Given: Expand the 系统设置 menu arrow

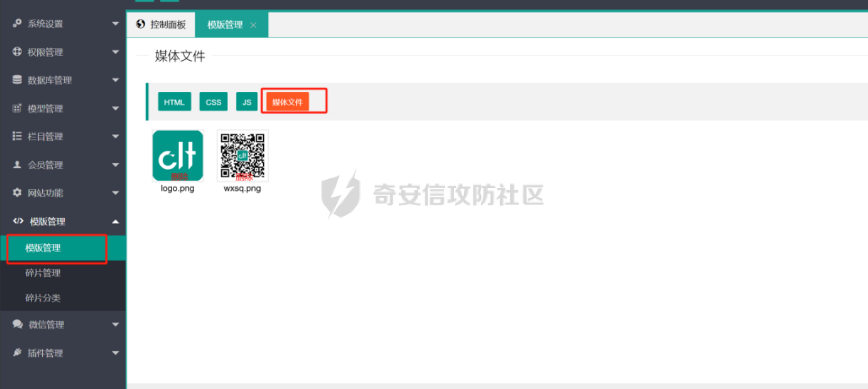Looking at the screenshot, I should click(115, 24).
